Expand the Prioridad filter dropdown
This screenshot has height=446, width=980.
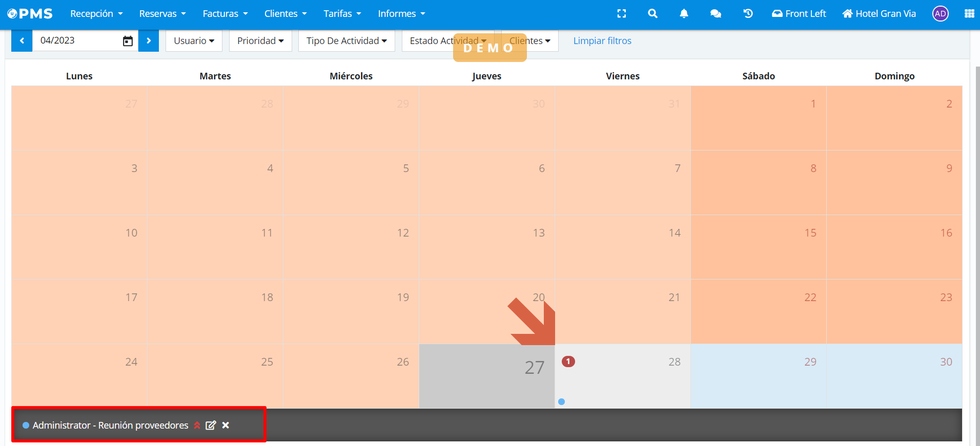coord(260,41)
